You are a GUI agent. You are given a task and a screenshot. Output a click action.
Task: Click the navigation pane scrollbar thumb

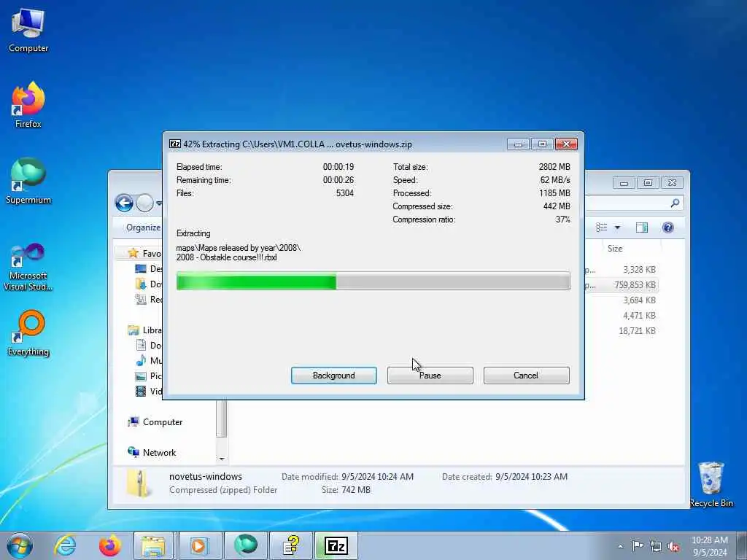click(222, 419)
